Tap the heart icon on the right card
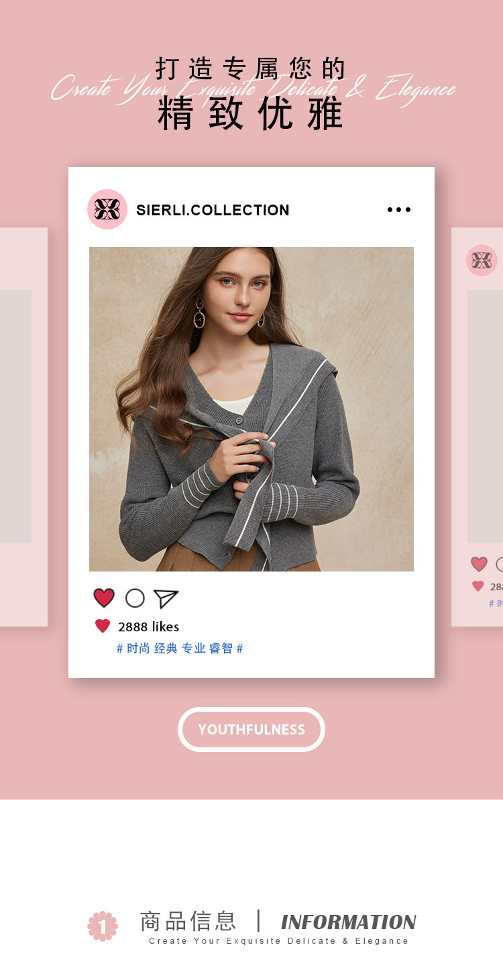This screenshot has height=980, width=503. click(479, 564)
